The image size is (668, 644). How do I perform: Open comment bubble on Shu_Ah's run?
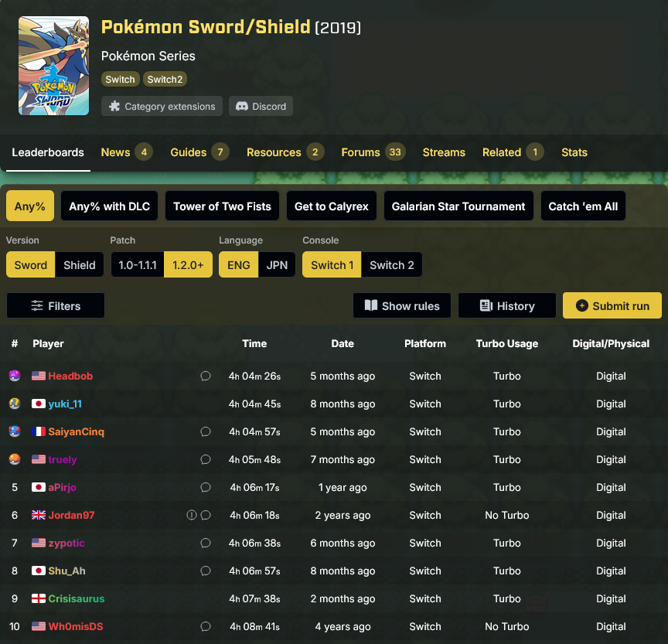tap(206, 571)
